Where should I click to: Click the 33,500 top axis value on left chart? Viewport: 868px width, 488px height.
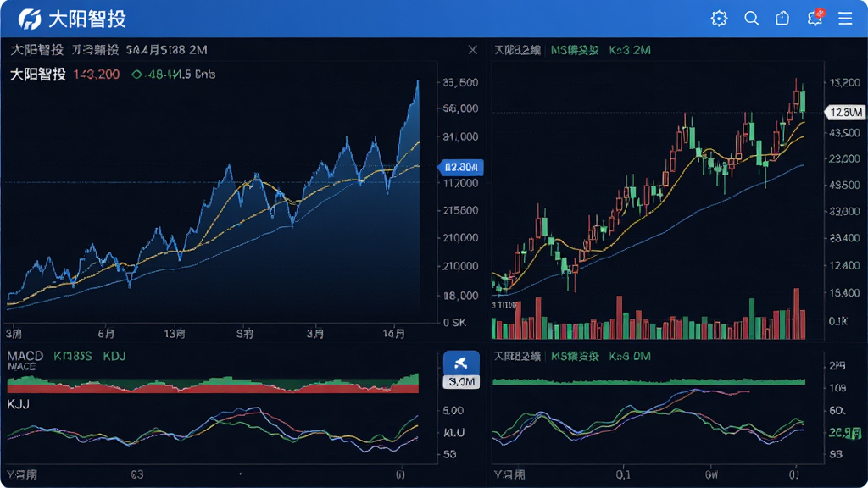[460, 82]
